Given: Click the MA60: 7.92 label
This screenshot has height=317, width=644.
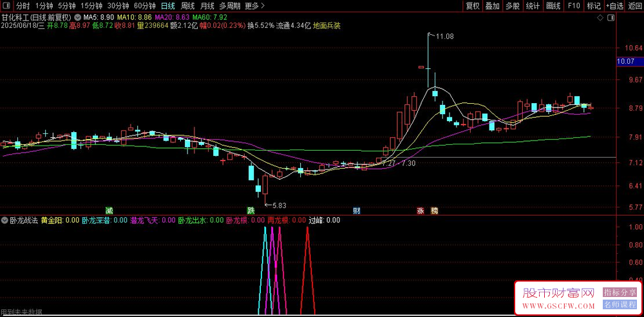Looking at the screenshot, I should click(x=209, y=18).
